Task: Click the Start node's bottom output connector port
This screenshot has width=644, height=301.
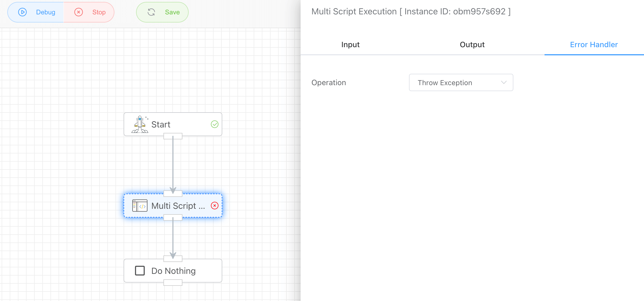Action: click(x=173, y=136)
